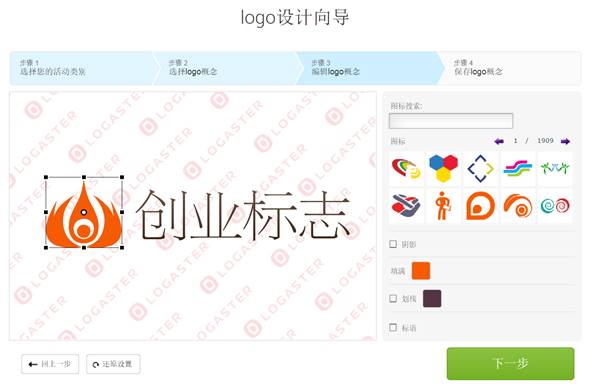The image size is (600, 390).
Task: Pick the teal and red twin spirals icon
Action: pos(555,206)
